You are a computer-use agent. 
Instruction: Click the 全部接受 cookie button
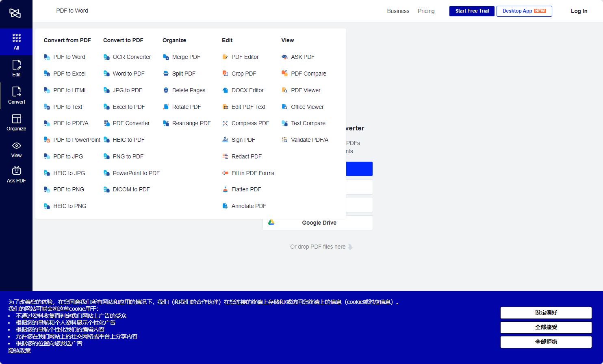(546, 327)
